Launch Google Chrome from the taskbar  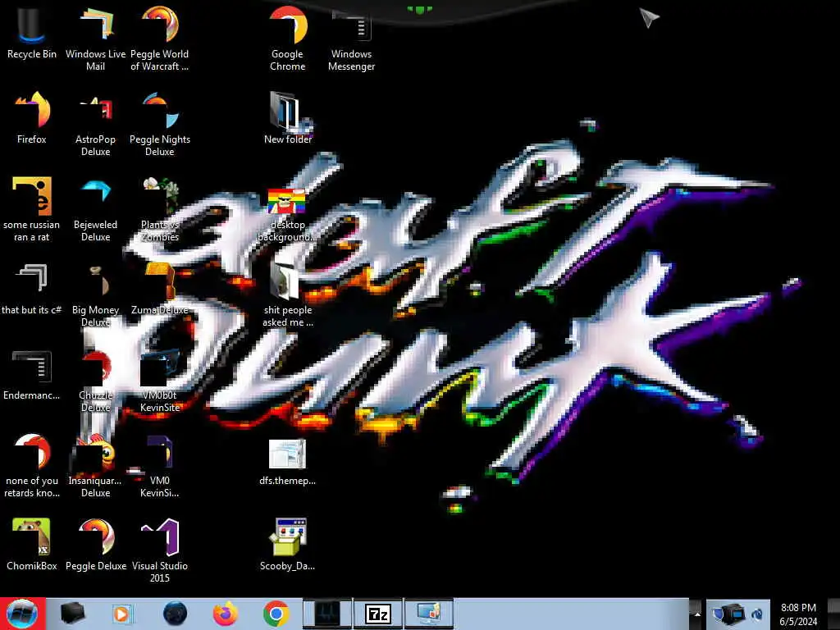point(276,614)
